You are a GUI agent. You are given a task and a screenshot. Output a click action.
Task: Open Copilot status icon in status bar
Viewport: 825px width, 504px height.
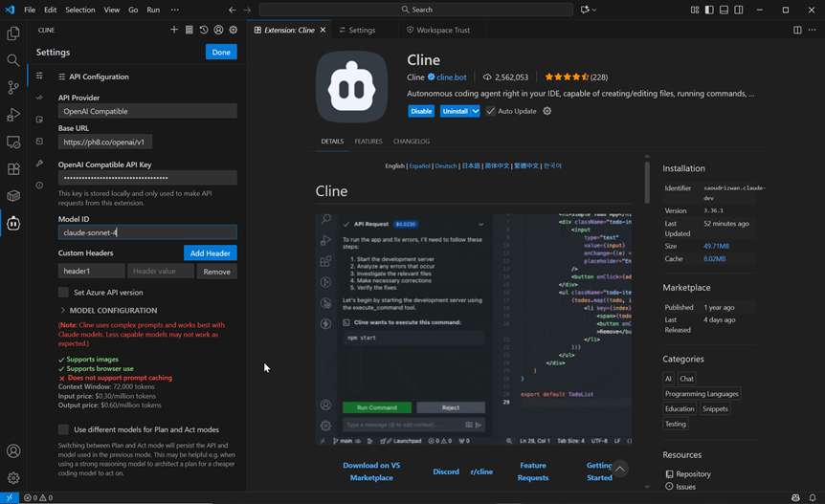(x=795, y=497)
